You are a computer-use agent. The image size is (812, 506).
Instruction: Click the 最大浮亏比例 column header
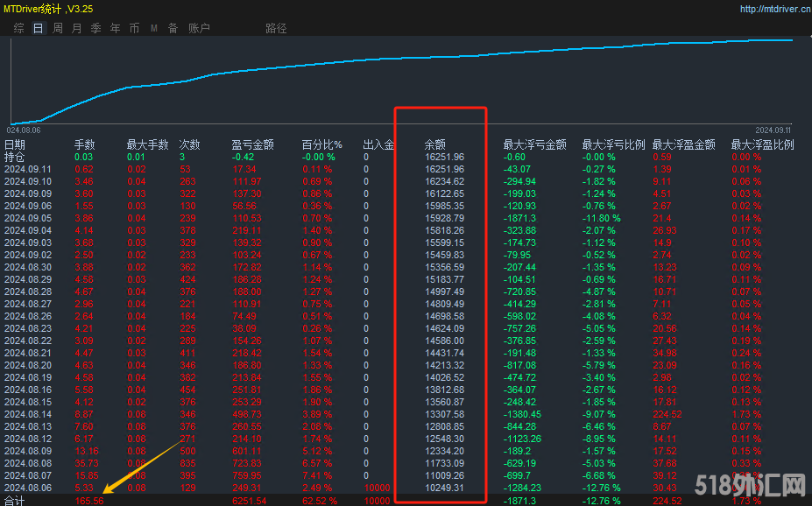point(614,144)
